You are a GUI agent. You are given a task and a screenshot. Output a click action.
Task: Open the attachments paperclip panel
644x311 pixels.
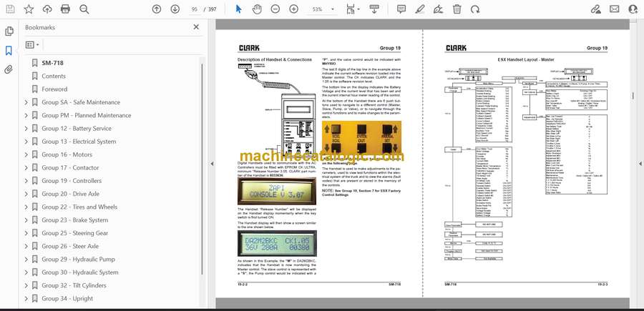coord(9,69)
